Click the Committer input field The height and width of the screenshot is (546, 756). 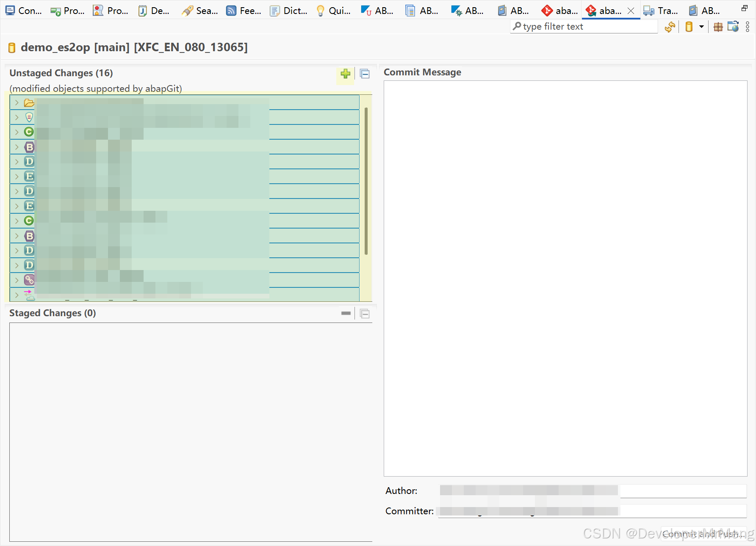(x=593, y=511)
